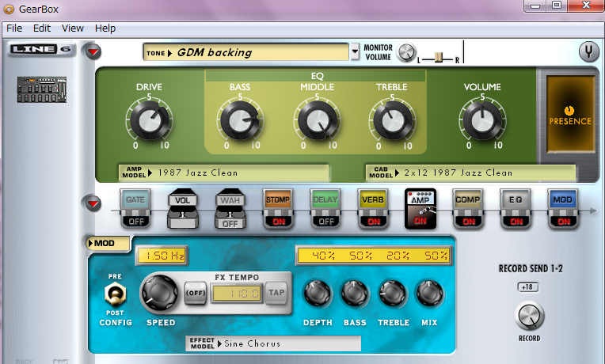
Task: Select the DELAY effect icon
Action: pyautogui.click(x=325, y=199)
